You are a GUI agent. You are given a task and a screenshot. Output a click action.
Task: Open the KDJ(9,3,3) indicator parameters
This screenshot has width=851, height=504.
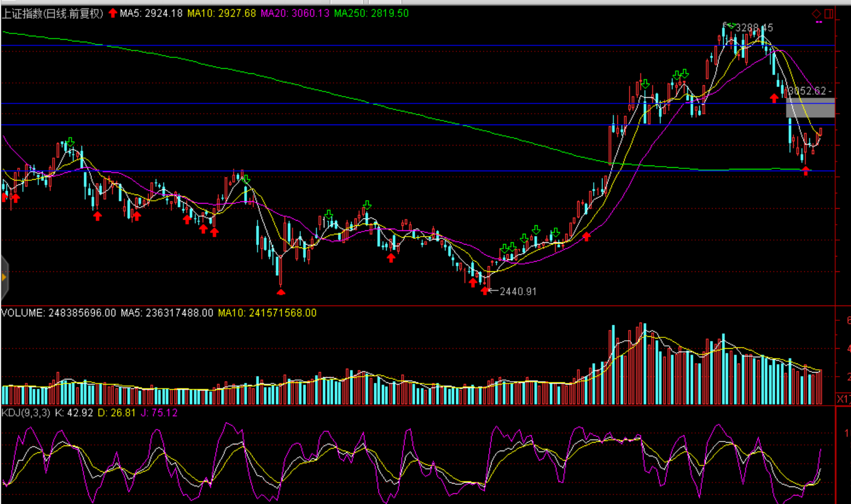(26, 412)
